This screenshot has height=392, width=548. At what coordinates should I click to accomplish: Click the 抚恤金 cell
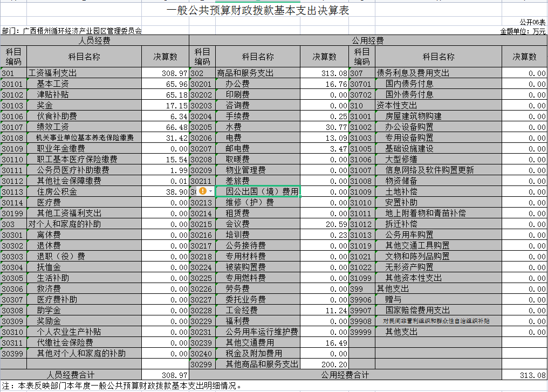click(84, 267)
